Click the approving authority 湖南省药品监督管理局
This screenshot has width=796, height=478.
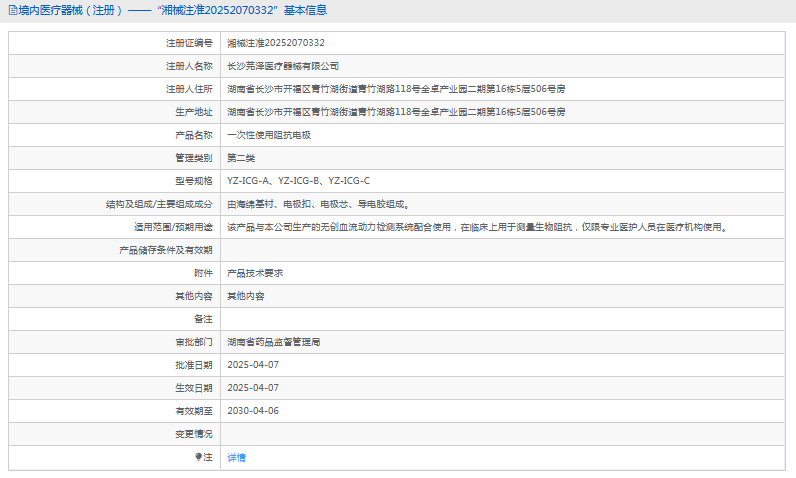[x=274, y=342]
